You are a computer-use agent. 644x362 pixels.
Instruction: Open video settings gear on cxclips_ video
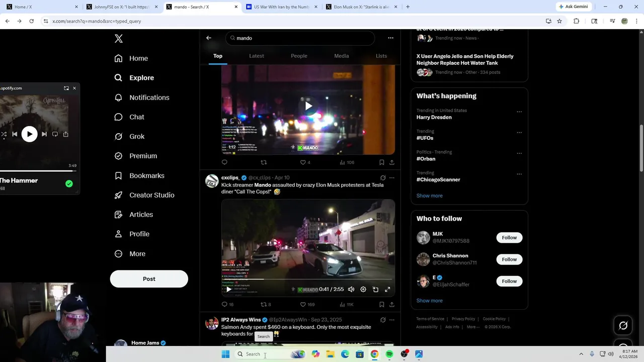click(363, 290)
